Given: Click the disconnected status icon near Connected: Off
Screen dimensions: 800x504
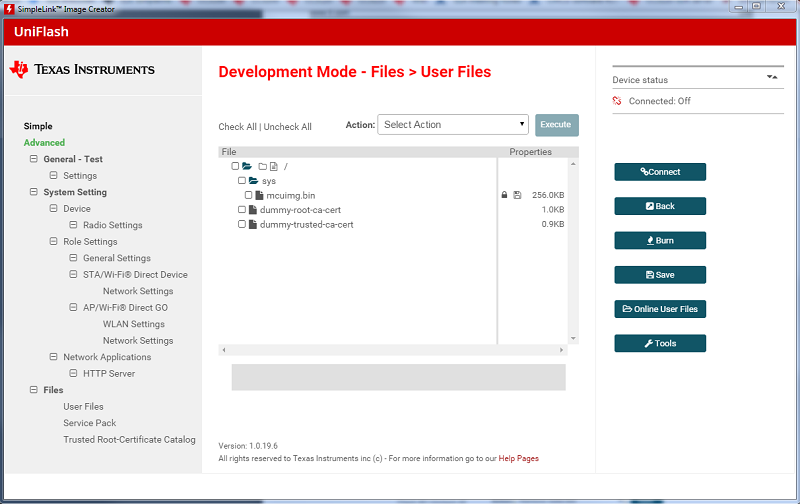Looking at the screenshot, I should click(x=618, y=101).
